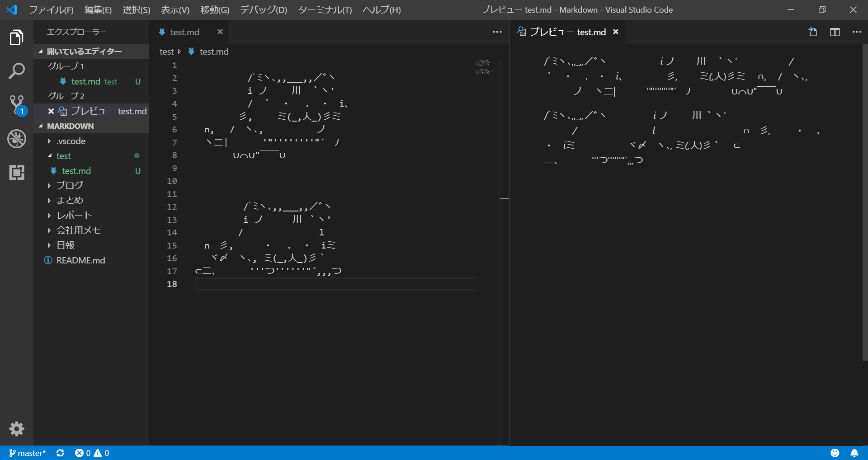Select test.md under グループ 1
Image resolution: width=868 pixels, height=460 pixels.
click(x=91, y=81)
